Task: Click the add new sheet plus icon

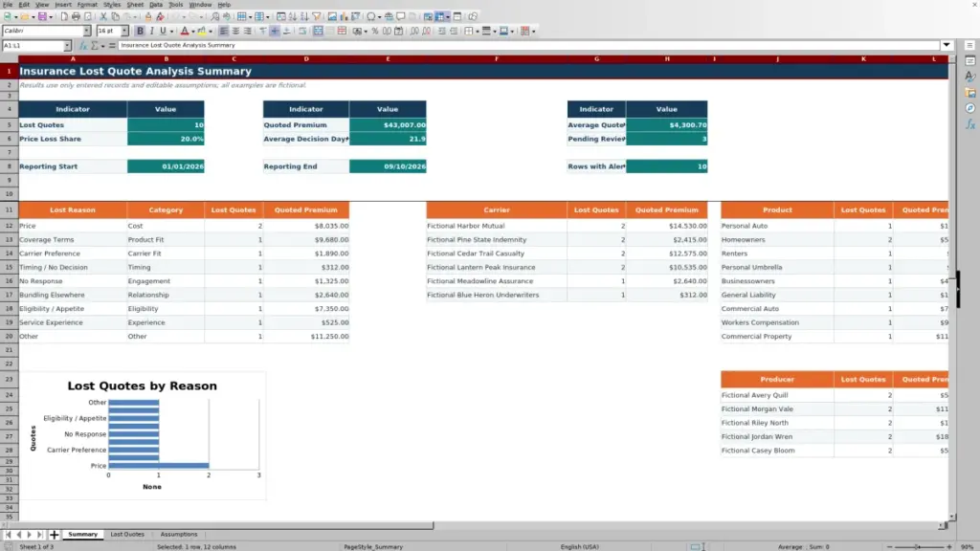Action: (x=55, y=535)
